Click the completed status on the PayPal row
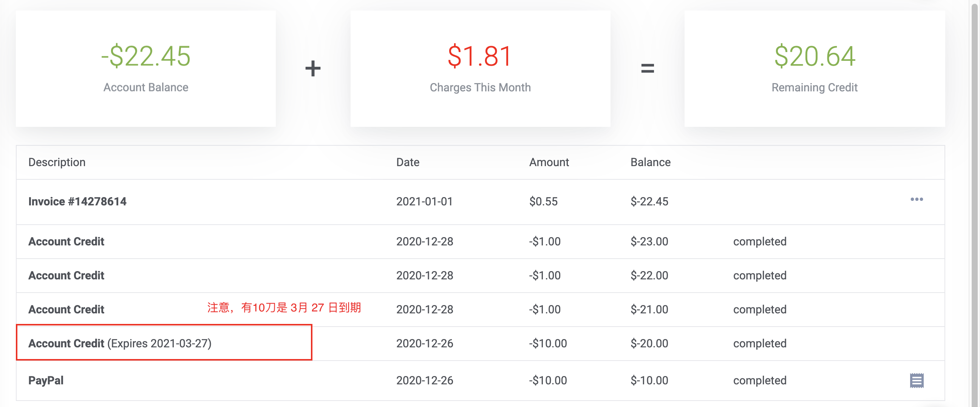 (x=759, y=381)
